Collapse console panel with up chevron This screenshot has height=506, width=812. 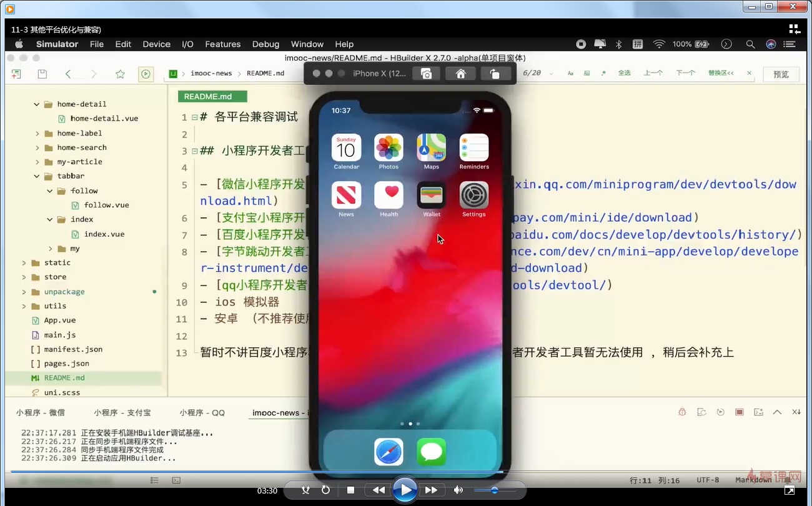(777, 412)
